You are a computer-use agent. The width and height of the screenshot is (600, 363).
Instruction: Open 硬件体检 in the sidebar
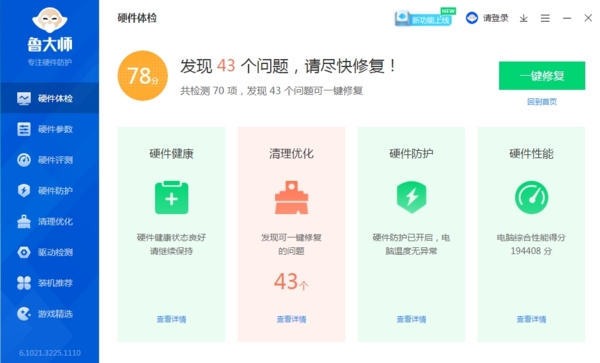click(49, 98)
